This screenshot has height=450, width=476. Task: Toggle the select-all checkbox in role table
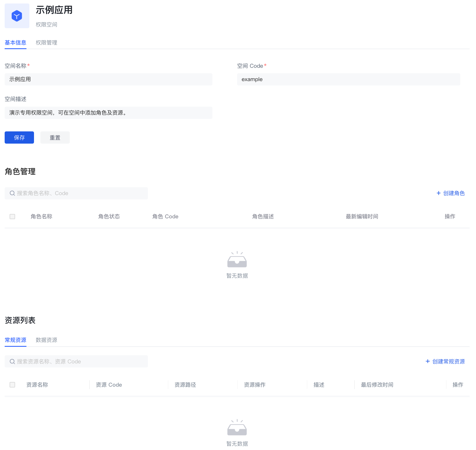pyautogui.click(x=12, y=217)
